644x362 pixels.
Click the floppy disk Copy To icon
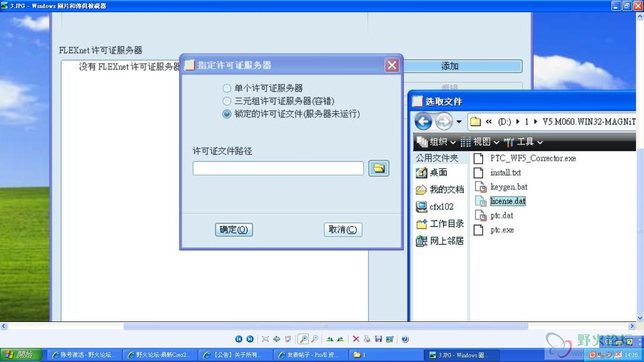(379, 339)
